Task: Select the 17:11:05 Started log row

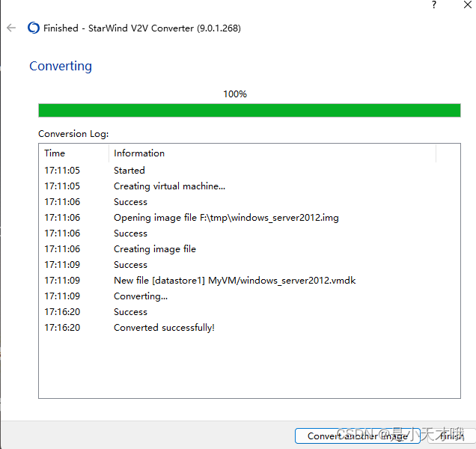Action: click(x=249, y=171)
